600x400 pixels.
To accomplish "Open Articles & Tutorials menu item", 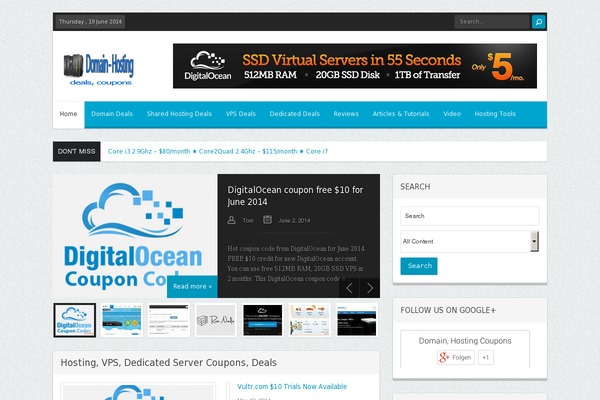I will 401,114.
